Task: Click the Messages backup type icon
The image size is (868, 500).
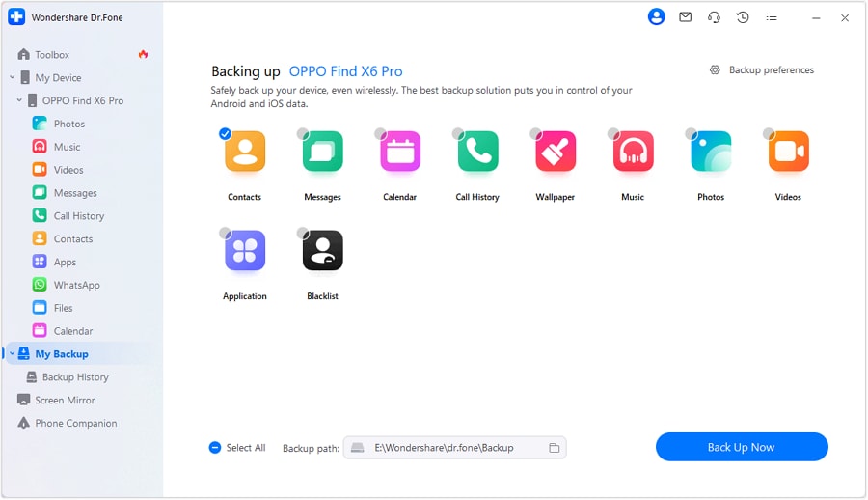Action: click(323, 152)
